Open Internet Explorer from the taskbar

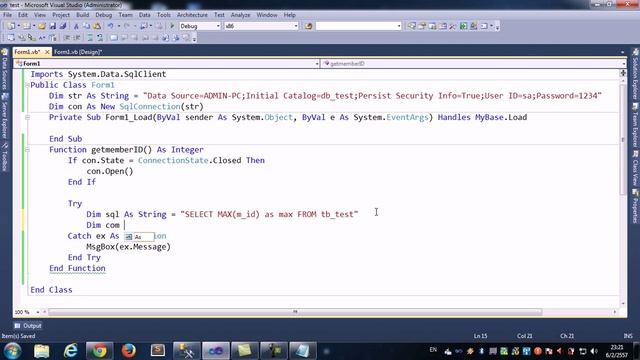70,351
